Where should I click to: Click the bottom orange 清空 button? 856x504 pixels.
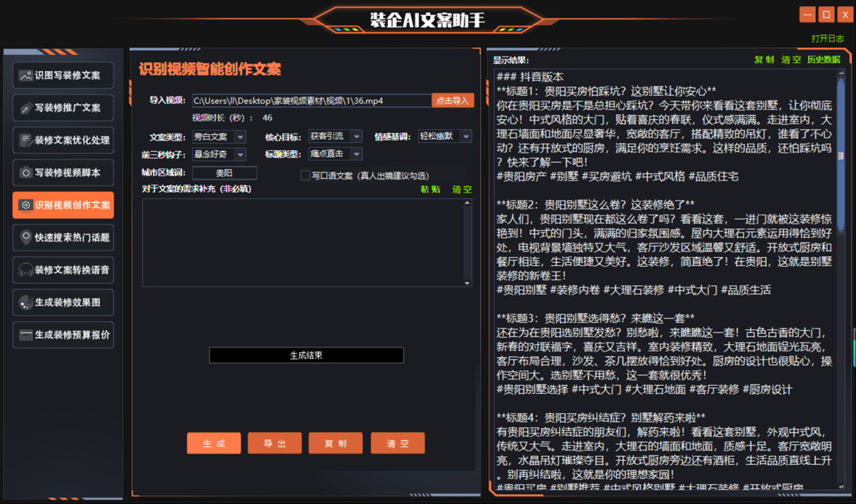(397, 443)
